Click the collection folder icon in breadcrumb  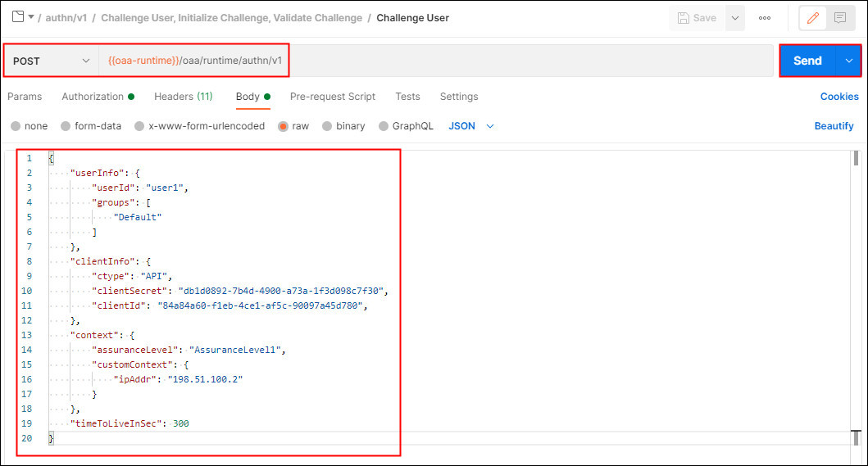pos(18,16)
